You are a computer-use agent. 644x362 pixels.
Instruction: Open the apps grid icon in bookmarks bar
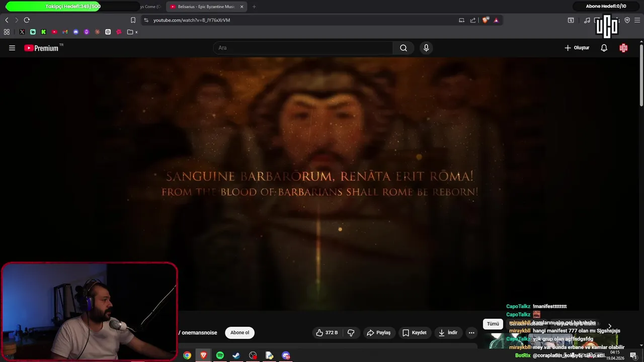(x=7, y=32)
